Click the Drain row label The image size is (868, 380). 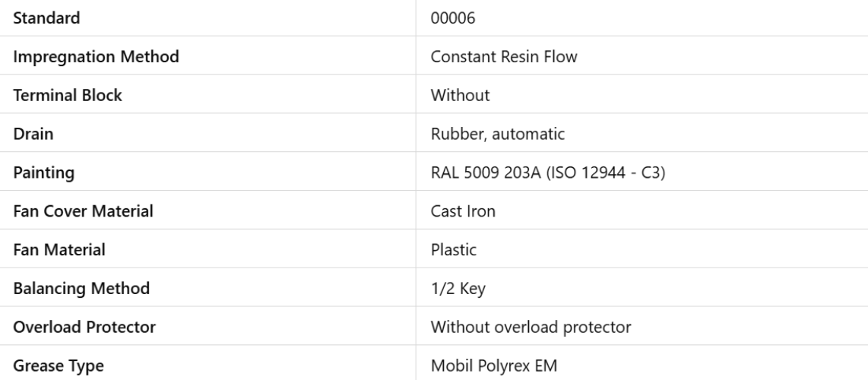(33, 134)
